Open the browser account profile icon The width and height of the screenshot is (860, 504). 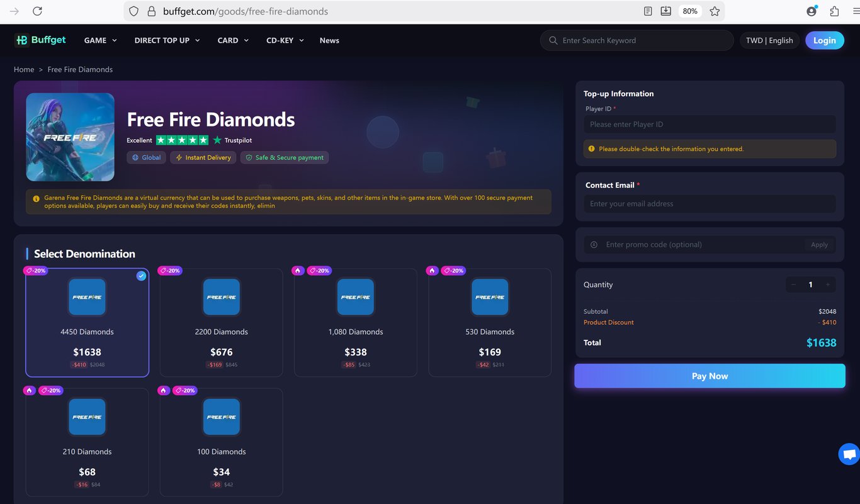click(812, 11)
